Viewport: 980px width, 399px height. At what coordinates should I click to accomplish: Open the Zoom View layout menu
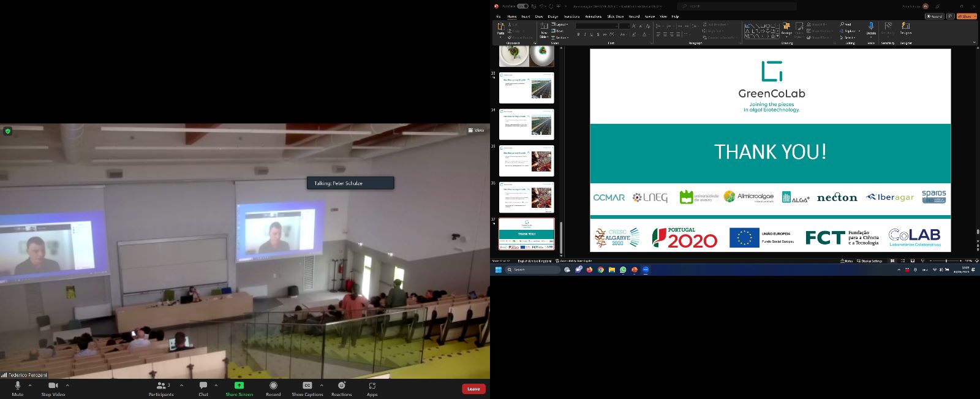tap(476, 130)
